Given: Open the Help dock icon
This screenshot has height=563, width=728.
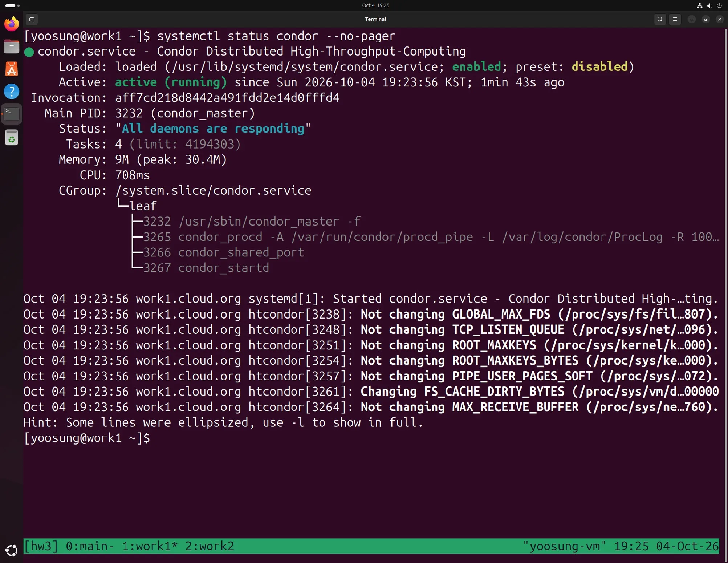Looking at the screenshot, I should click(12, 92).
